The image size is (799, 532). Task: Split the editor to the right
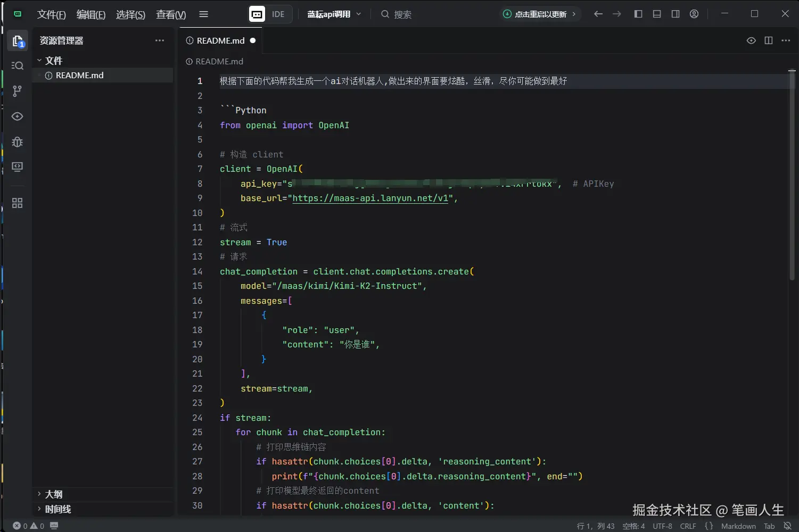[x=769, y=40]
